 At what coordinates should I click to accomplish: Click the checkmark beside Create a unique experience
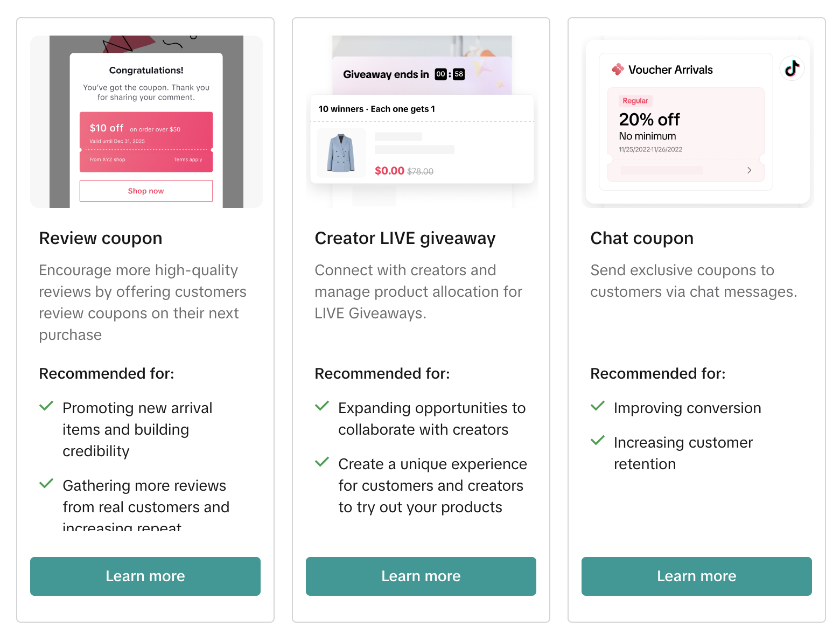tap(322, 462)
